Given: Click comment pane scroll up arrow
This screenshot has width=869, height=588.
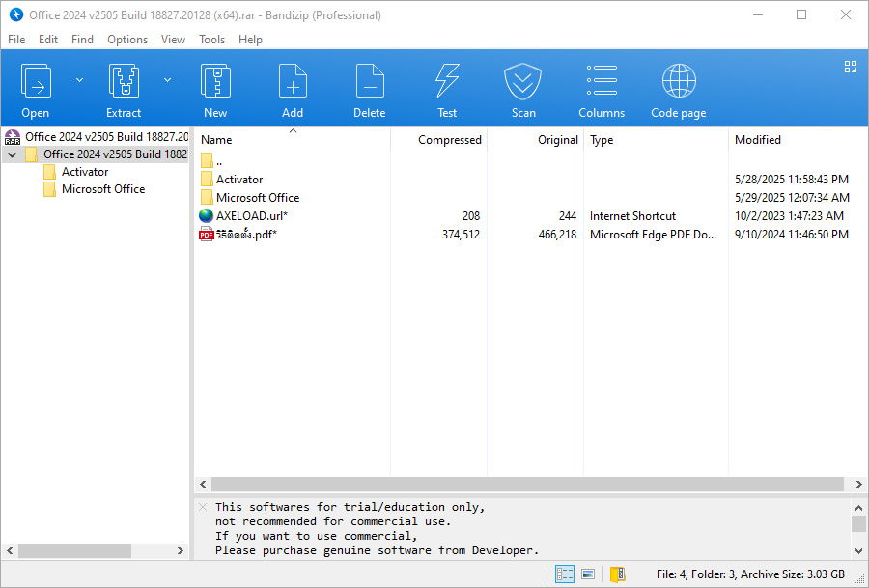Looking at the screenshot, I should pyautogui.click(x=859, y=507).
